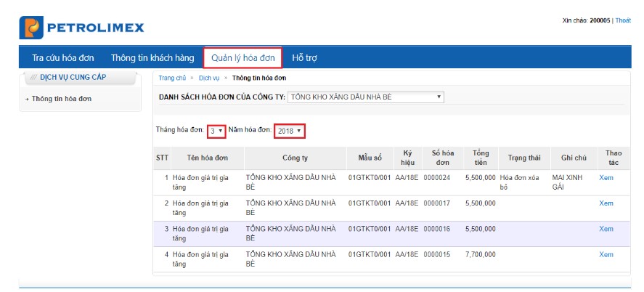Click the Thoát logout link
The height and width of the screenshot is (292, 644).
[x=623, y=20]
